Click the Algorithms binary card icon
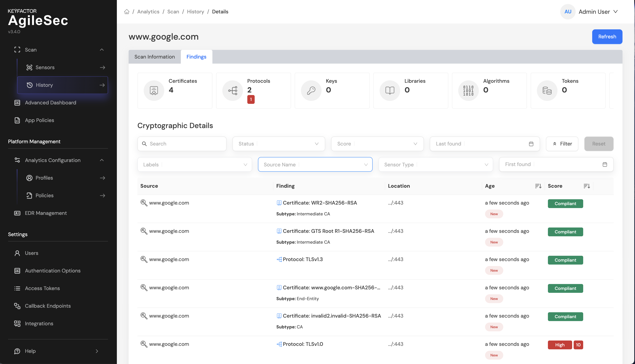 click(468, 90)
